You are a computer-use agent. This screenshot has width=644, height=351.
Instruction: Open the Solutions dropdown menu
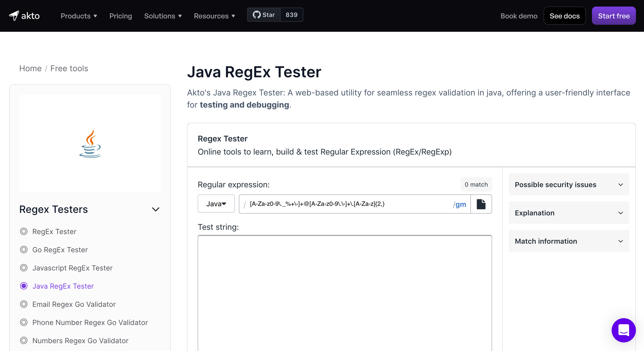pyautogui.click(x=163, y=16)
